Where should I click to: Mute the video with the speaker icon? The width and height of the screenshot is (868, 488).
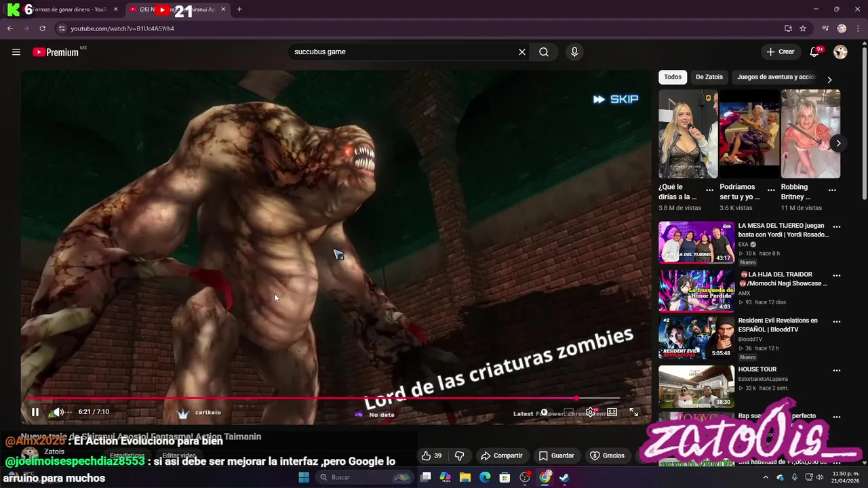(x=58, y=411)
